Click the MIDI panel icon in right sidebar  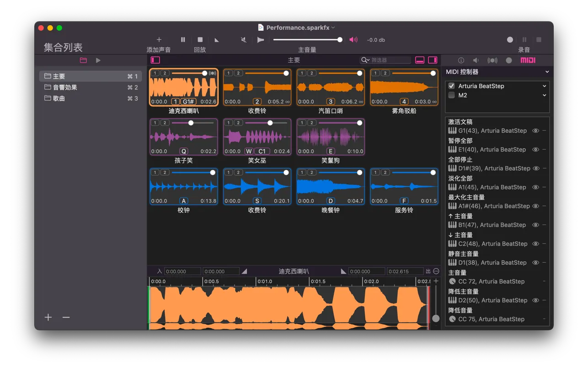point(528,60)
